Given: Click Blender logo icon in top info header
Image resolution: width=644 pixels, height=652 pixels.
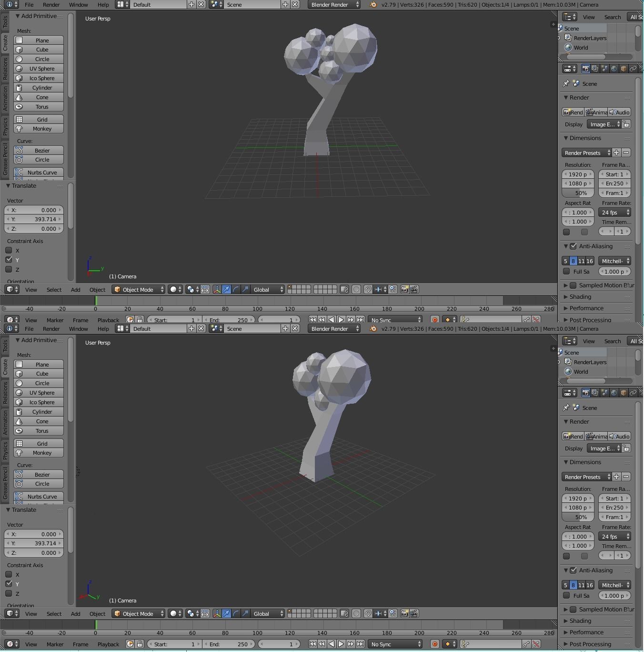Looking at the screenshot, I should coord(373,5).
